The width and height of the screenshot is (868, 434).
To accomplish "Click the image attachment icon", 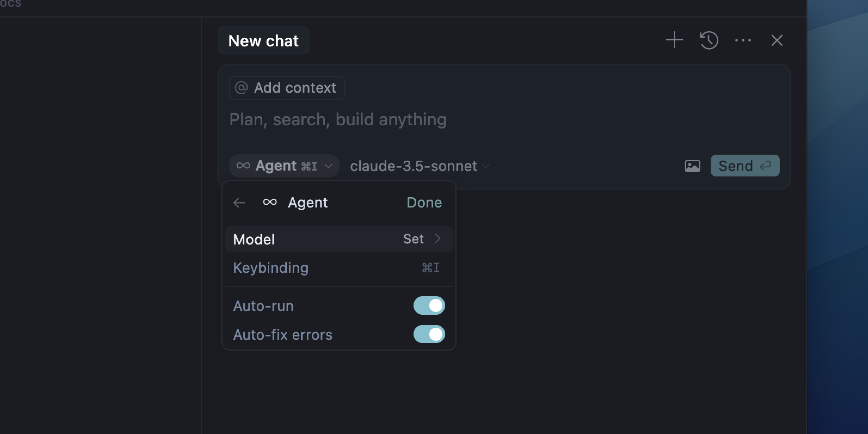I will 692,166.
